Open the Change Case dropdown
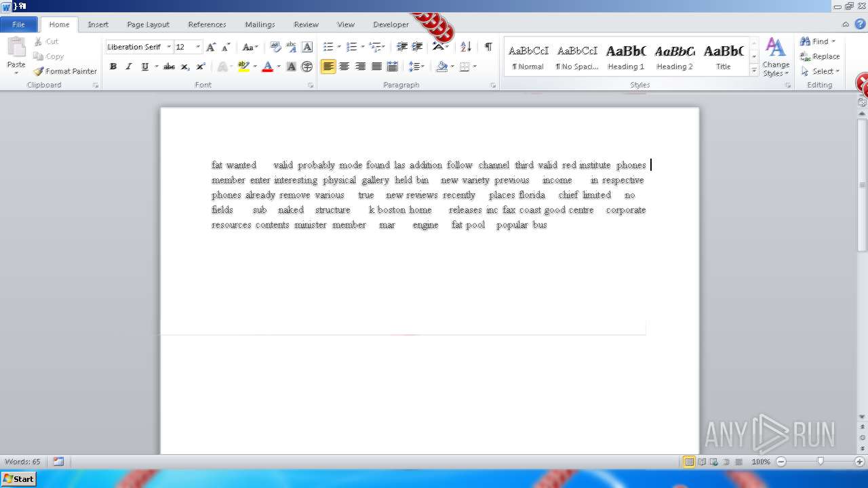Screen dimensions: 868x488 point(250,47)
